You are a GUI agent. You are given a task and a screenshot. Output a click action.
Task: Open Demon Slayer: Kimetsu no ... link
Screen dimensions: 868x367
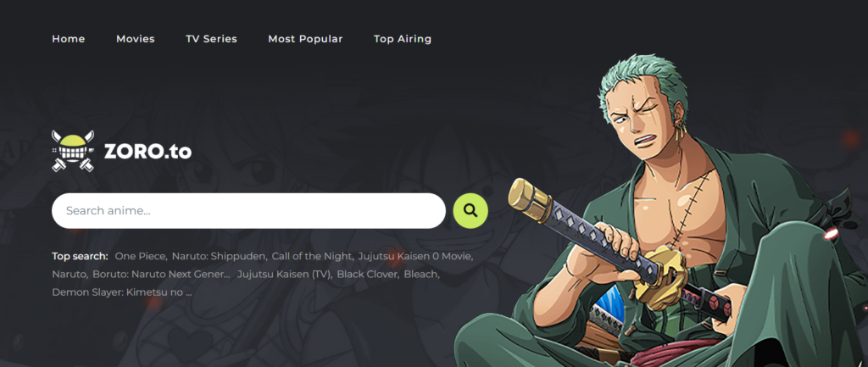pos(122,292)
